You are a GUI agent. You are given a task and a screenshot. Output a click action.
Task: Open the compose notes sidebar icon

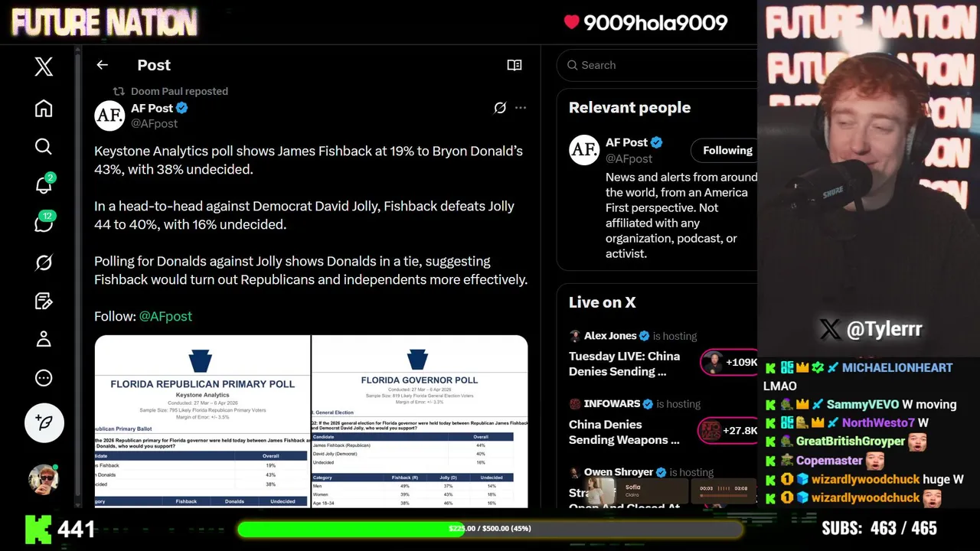point(44,301)
